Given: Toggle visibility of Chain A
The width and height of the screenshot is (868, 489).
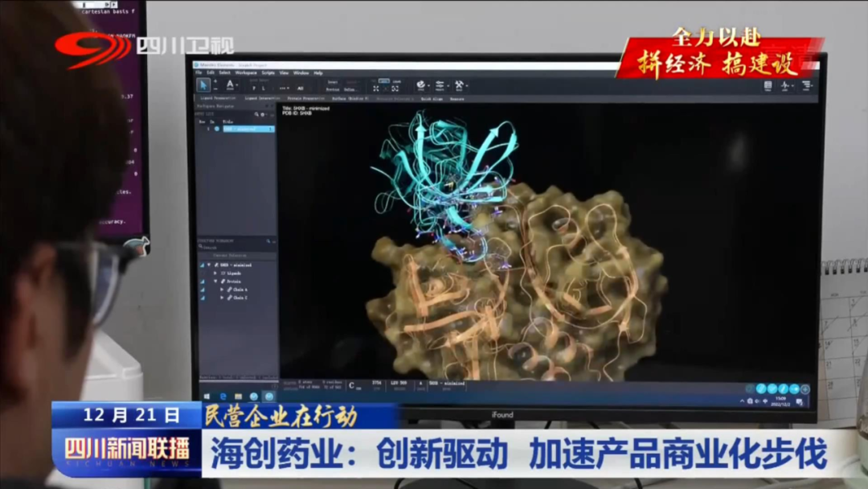Looking at the screenshot, I should (201, 290).
